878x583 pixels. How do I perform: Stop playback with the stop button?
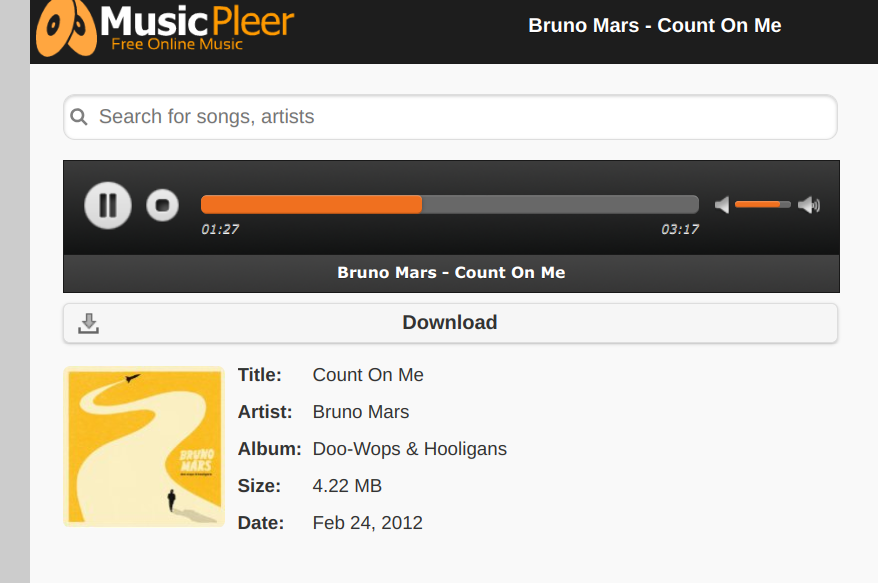162,205
